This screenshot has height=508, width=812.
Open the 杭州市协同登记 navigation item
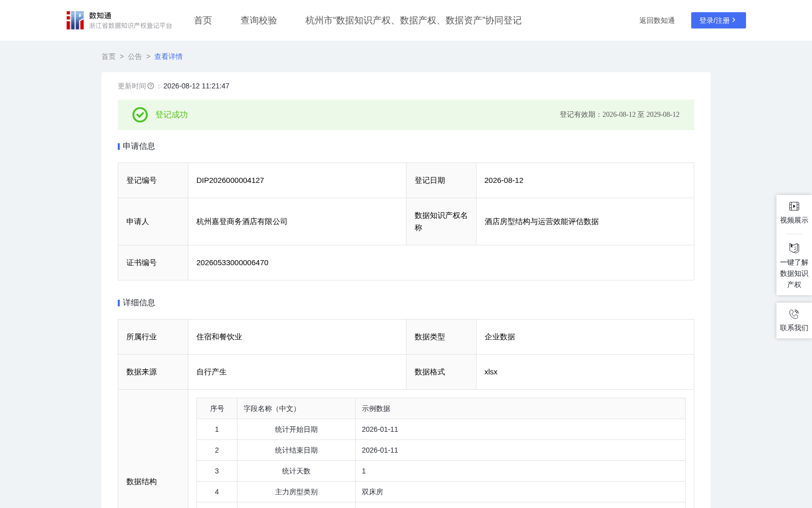point(414,20)
